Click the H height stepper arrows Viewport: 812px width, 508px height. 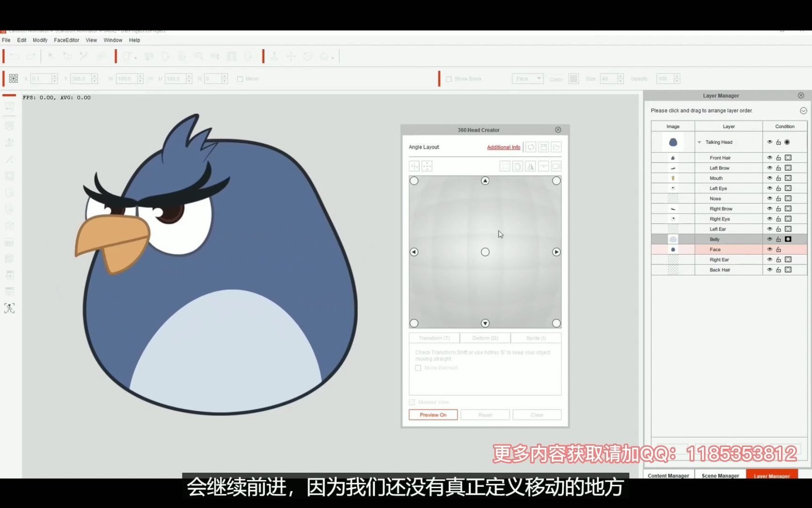coord(189,79)
